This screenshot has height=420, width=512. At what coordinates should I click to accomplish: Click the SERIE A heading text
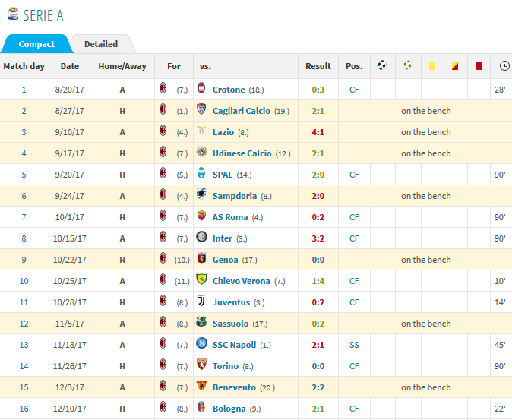43,15
